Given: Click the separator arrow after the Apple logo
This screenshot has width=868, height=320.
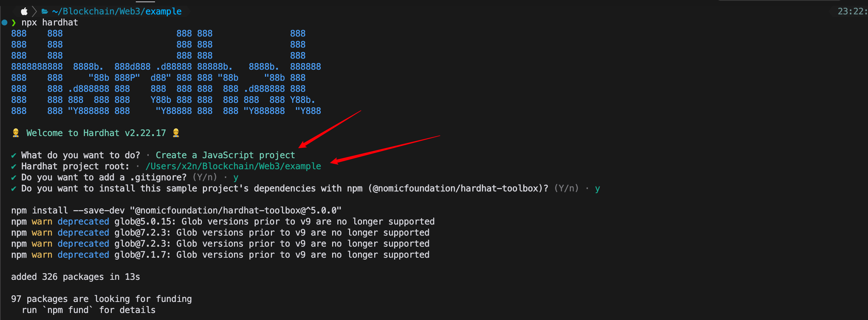Looking at the screenshot, I should click(x=34, y=11).
